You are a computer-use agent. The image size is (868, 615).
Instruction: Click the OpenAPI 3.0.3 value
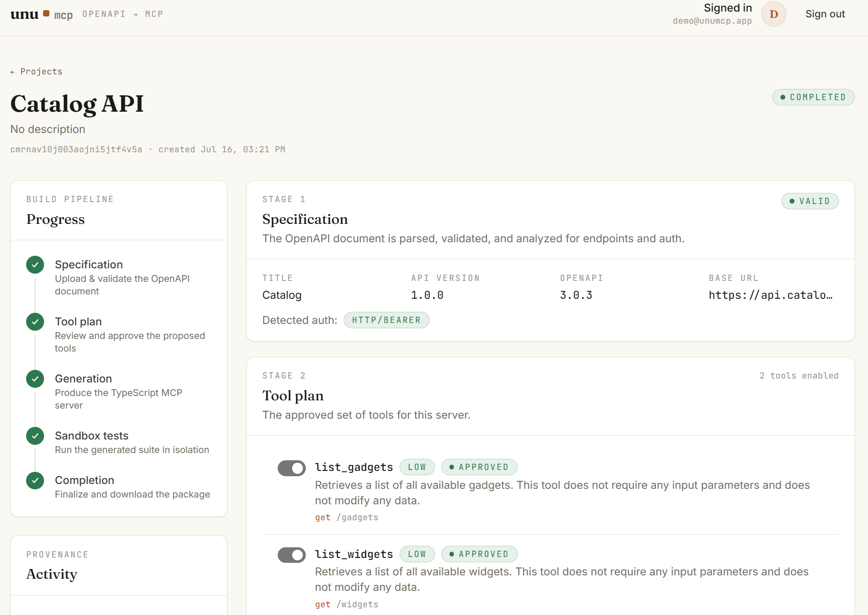(576, 295)
